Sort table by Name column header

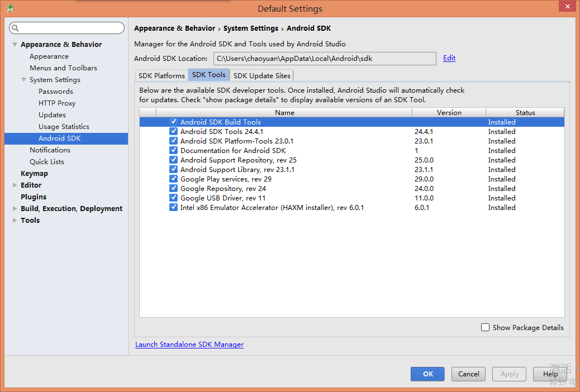284,112
